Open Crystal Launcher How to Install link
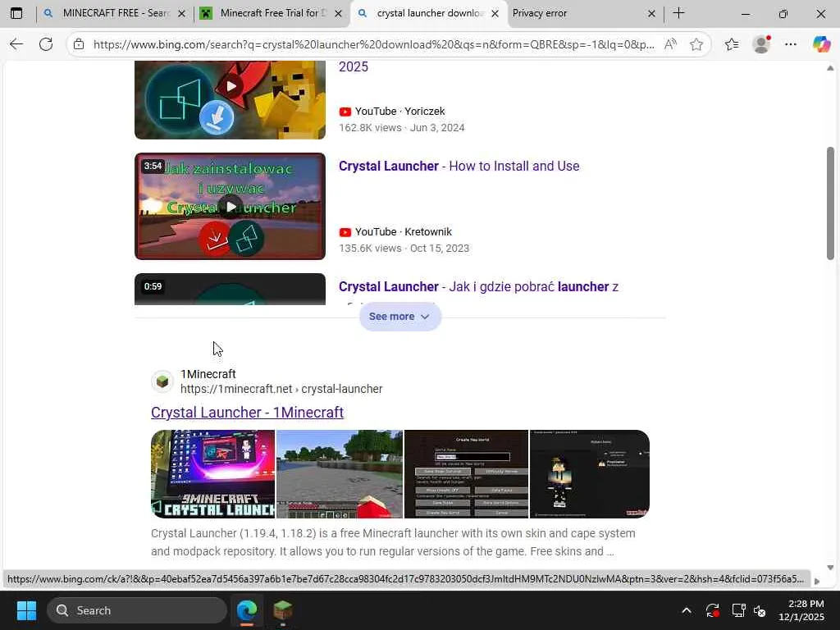The height and width of the screenshot is (630, 840). click(459, 166)
